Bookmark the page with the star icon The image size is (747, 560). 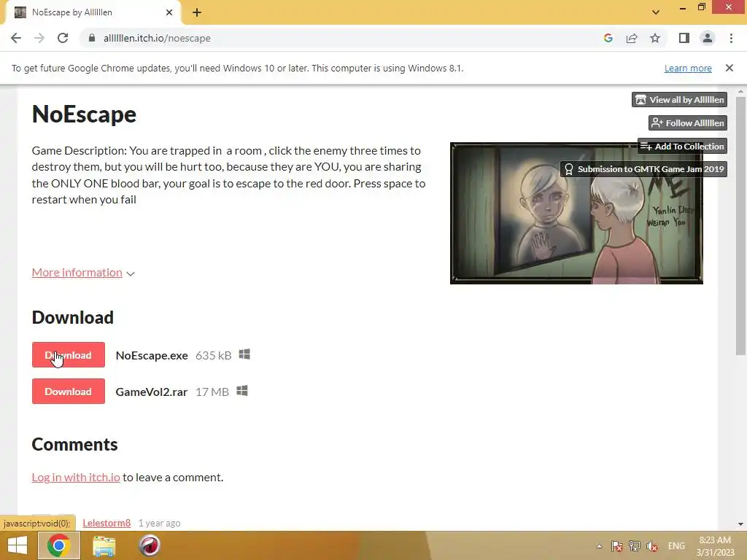point(655,38)
